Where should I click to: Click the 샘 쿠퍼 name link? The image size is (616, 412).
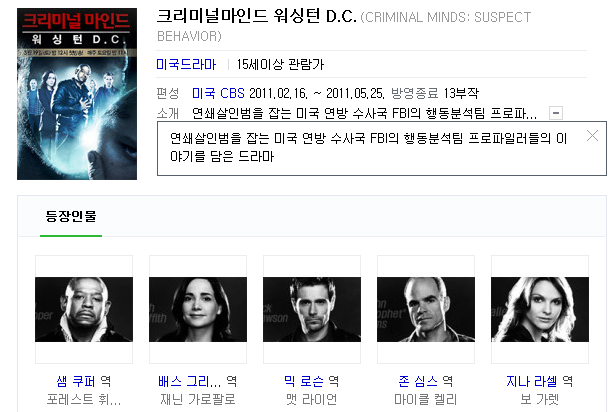click(76, 381)
